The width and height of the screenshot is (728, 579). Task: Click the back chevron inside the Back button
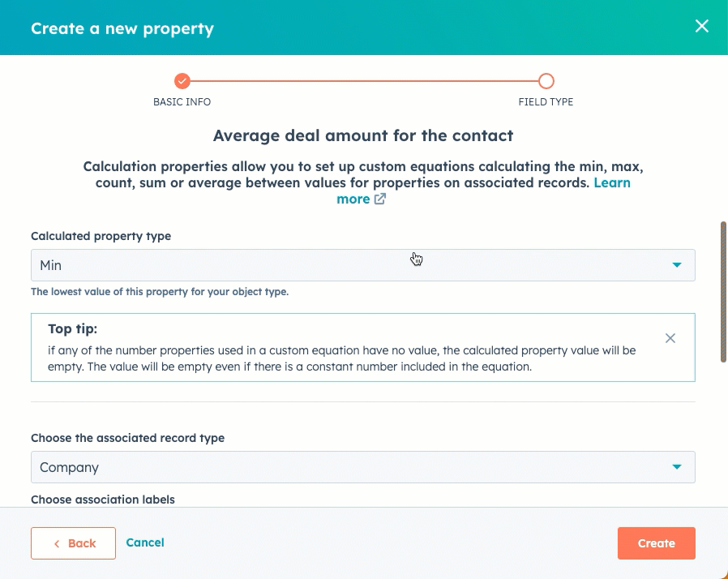point(57,543)
